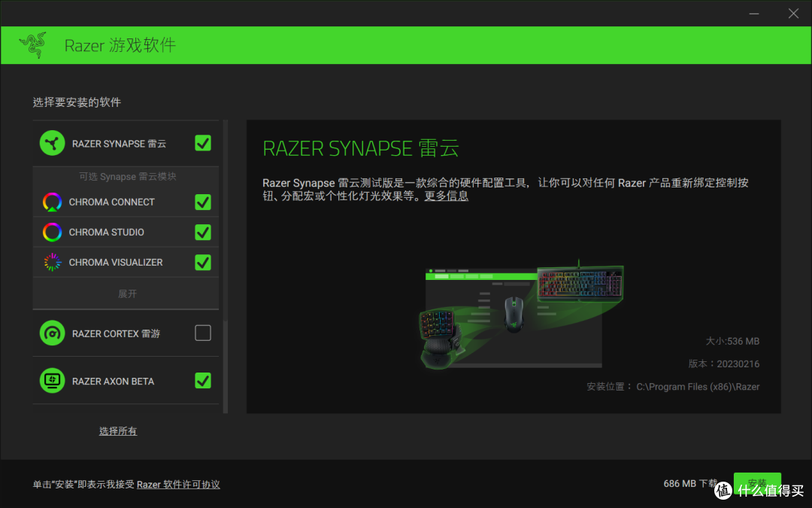Click the install path C:\Program Files (x86)\Razer
Image resolution: width=812 pixels, height=508 pixels.
point(698,387)
